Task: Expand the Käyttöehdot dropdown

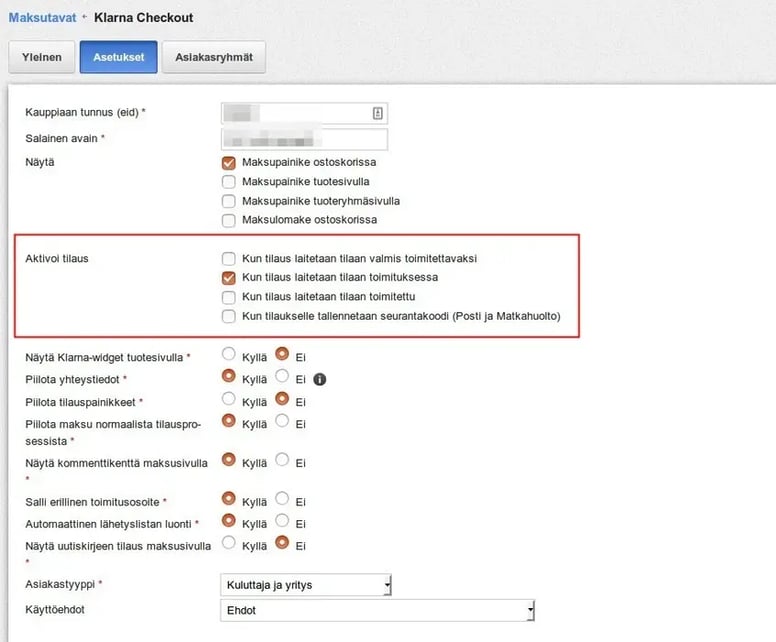Action: tap(377, 610)
